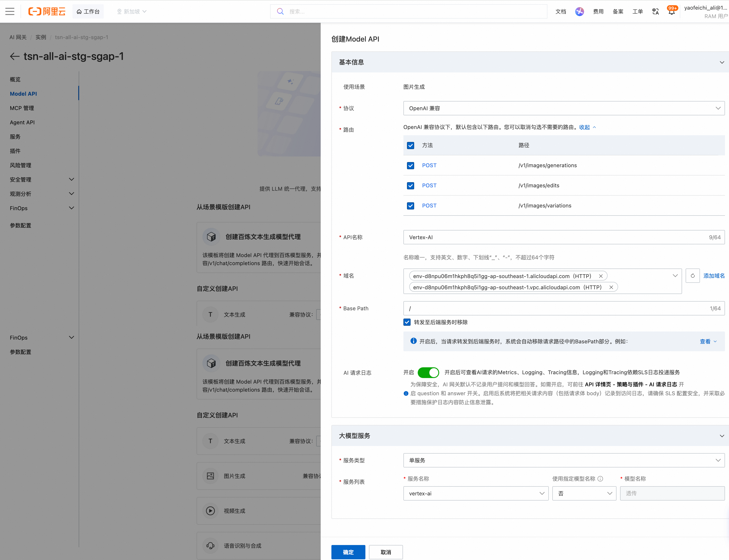Click the Base Path info notice icon

413,341
